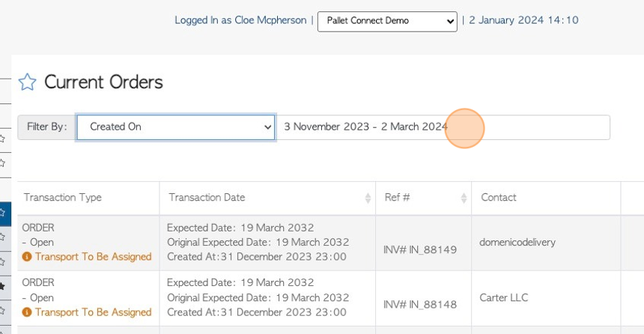The image size is (644, 334).
Task: Click the domenicodelivery contact cell
Action: 517,242
